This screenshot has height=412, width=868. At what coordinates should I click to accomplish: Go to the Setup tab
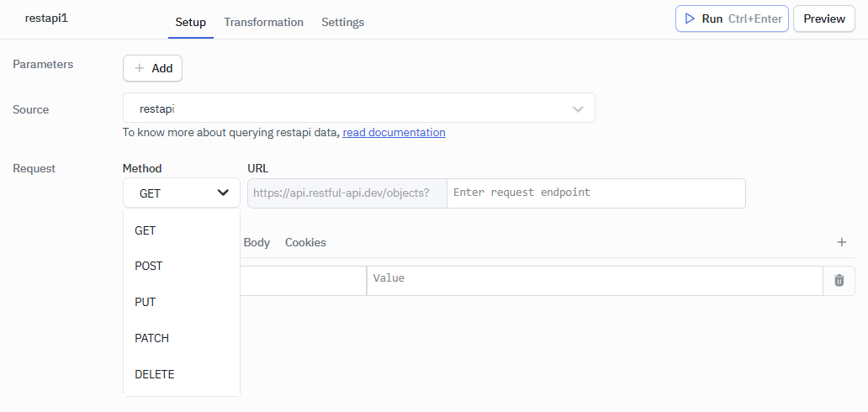tap(190, 22)
